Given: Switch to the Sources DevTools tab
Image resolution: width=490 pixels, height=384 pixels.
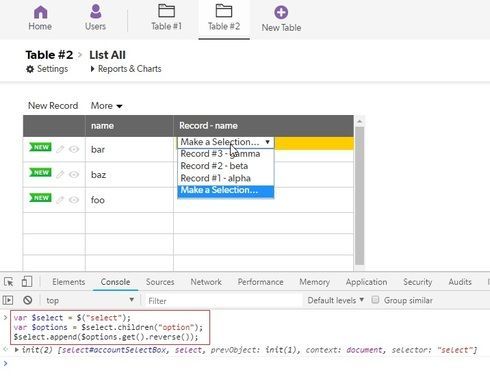Looking at the screenshot, I should (160, 282).
